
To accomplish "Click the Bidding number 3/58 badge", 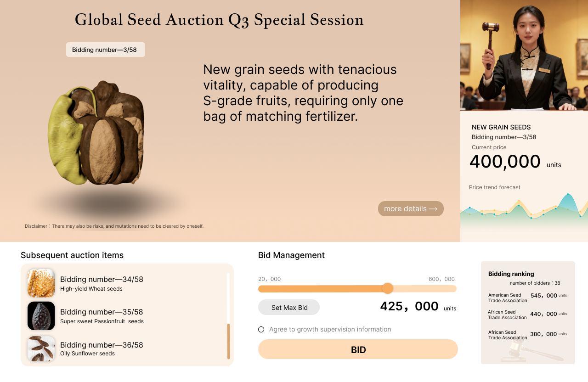I will click(x=105, y=50).
